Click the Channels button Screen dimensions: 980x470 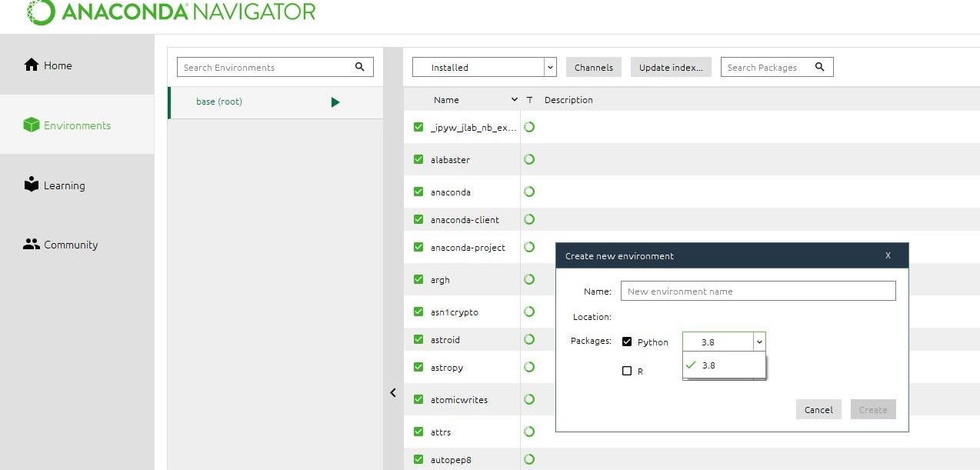[594, 67]
